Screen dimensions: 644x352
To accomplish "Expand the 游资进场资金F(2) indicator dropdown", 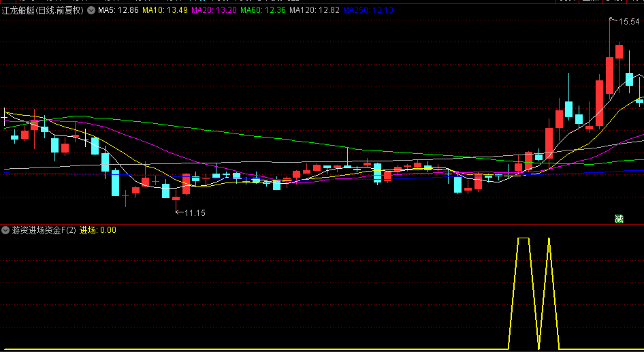I will click(5, 230).
